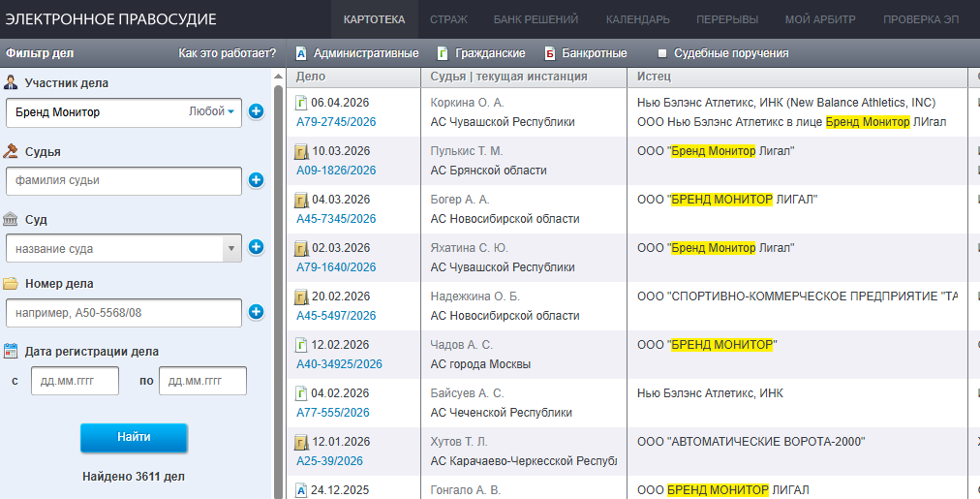The width and height of the screenshot is (980, 499).
Task: Click the filter panel scrollbar up arrow
Action: tap(278, 77)
